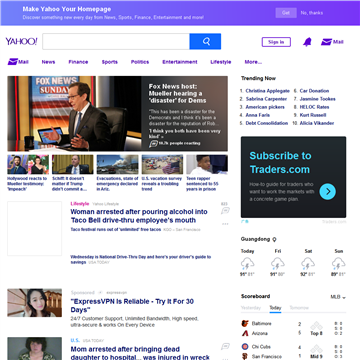This screenshot has width=360, height=360.
Task: Click the arrow circle on the Traders.com ad
Action: pos(327,191)
